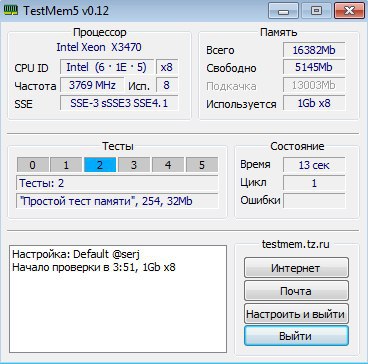Click the 1Gb x8 used memory field
Screen dimensions: 368x364
(x=314, y=103)
